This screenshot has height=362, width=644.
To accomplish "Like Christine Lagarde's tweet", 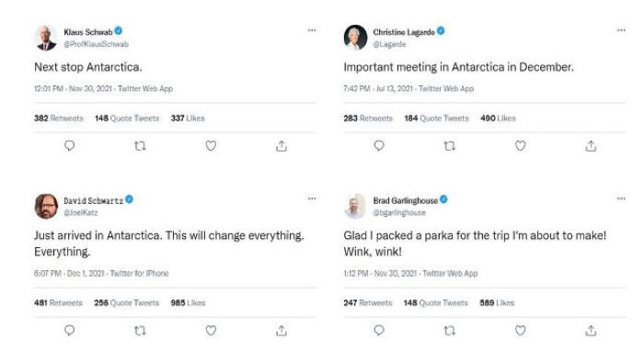I will (521, 145).
